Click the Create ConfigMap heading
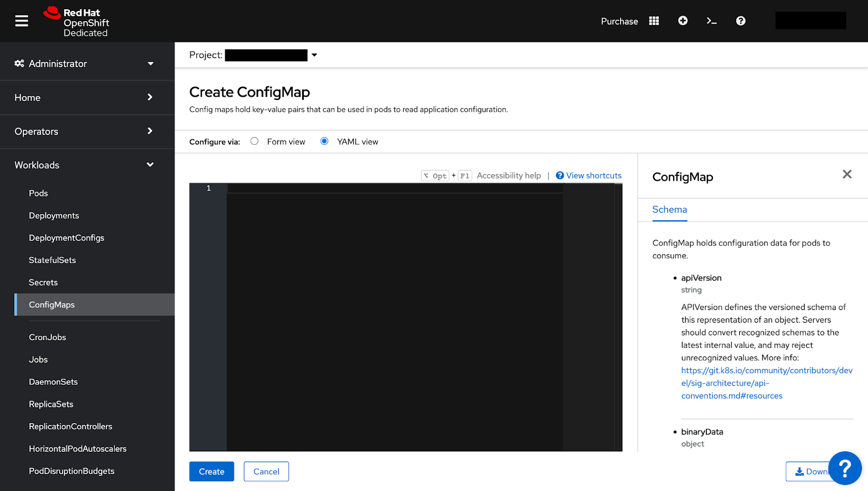Viewport: 868px width, 491px height. pyautogui.click(x=250, y=92)
